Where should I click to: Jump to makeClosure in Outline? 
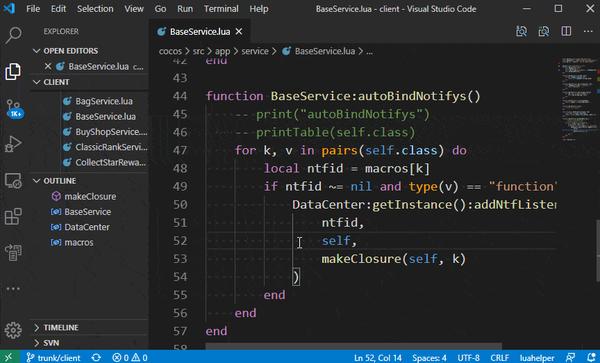pos(90,196)
